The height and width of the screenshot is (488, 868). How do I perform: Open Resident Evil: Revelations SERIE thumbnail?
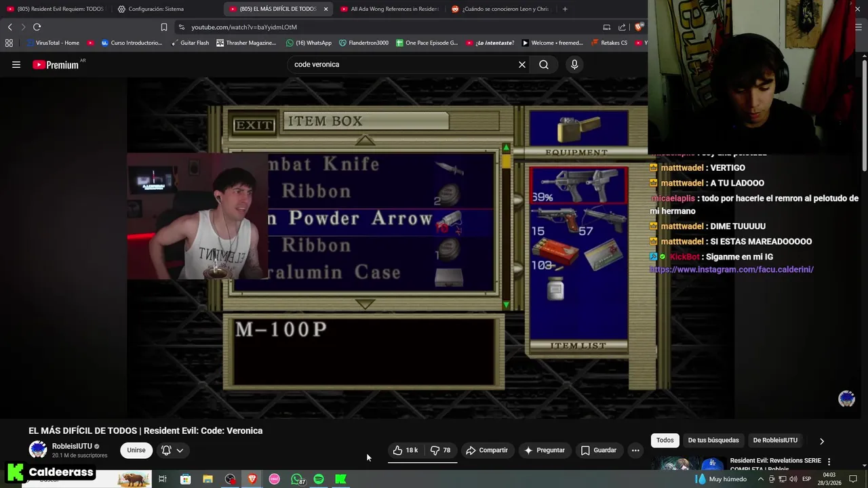pos(688,464)
